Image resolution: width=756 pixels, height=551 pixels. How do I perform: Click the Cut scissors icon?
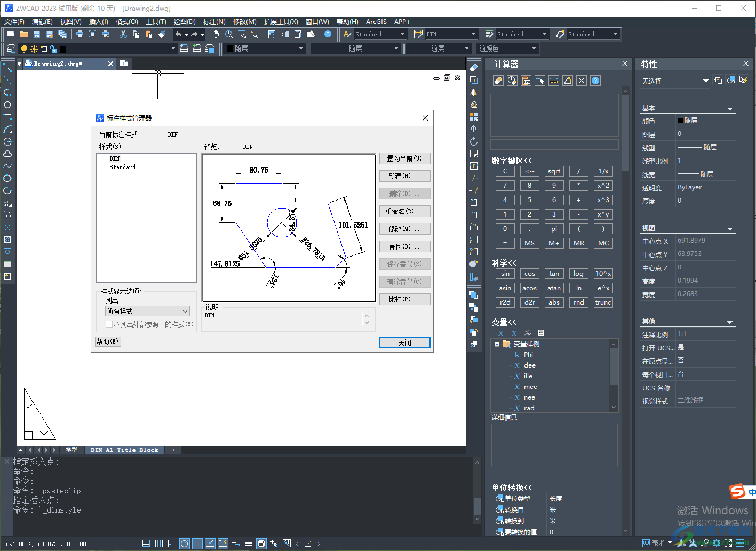coord(123,34)
